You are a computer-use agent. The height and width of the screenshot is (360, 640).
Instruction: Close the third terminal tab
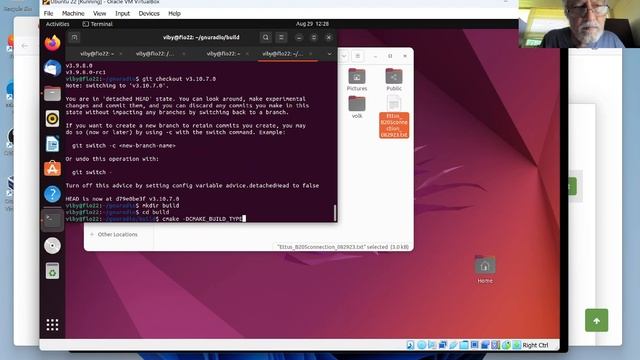pyautogui.click(x=247, y=54)
